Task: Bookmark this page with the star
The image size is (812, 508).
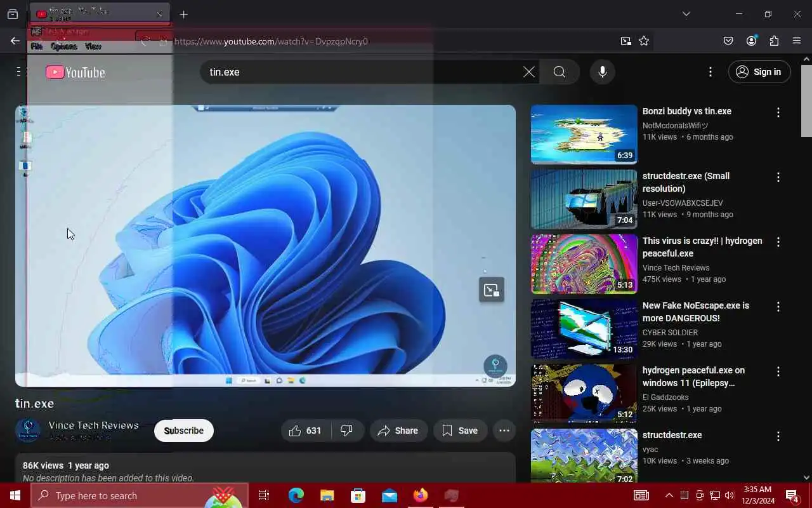Action: click(x=644, y=41)
